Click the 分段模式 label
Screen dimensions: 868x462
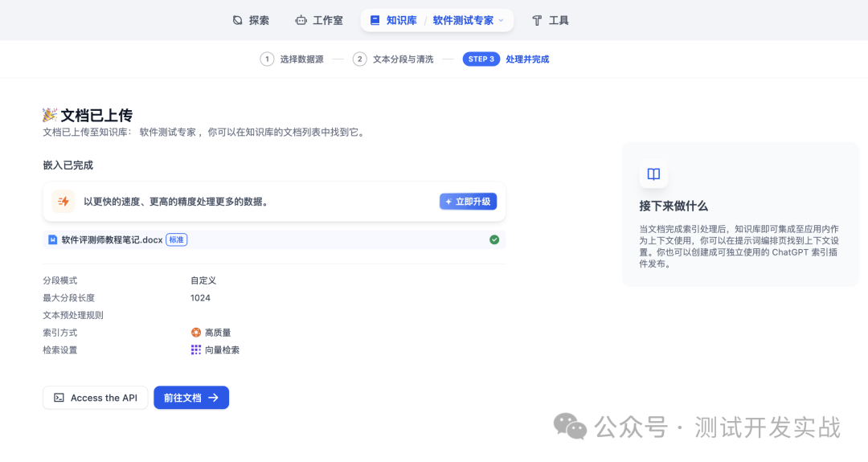point(60,280)
